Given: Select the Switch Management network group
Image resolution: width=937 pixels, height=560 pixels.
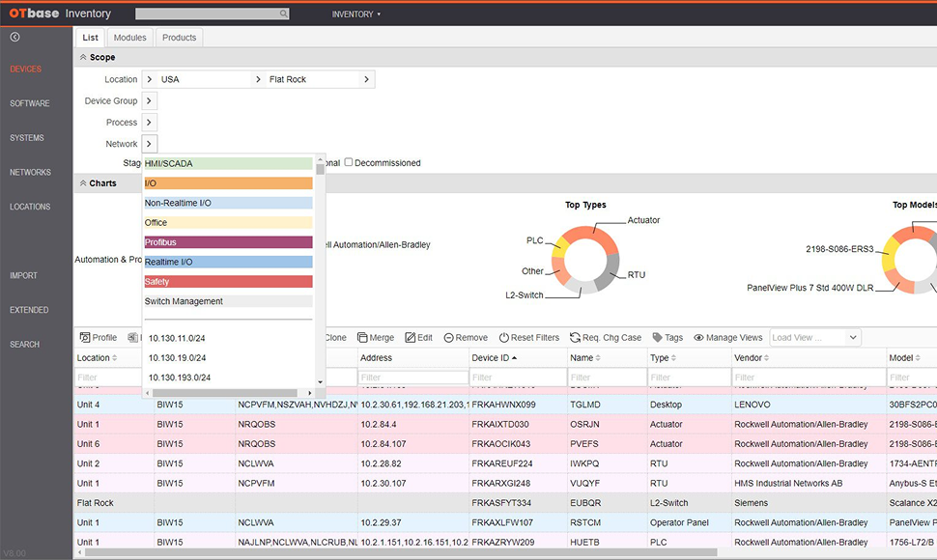Looking at the screenshot, I should click(x=228, y=301).
